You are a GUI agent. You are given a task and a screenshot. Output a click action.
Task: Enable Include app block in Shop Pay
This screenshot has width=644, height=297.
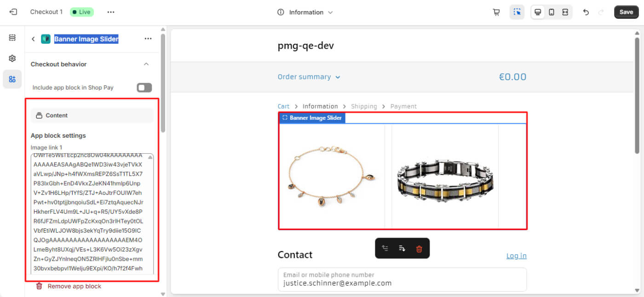pyautogui.click(x=144, y=87)
